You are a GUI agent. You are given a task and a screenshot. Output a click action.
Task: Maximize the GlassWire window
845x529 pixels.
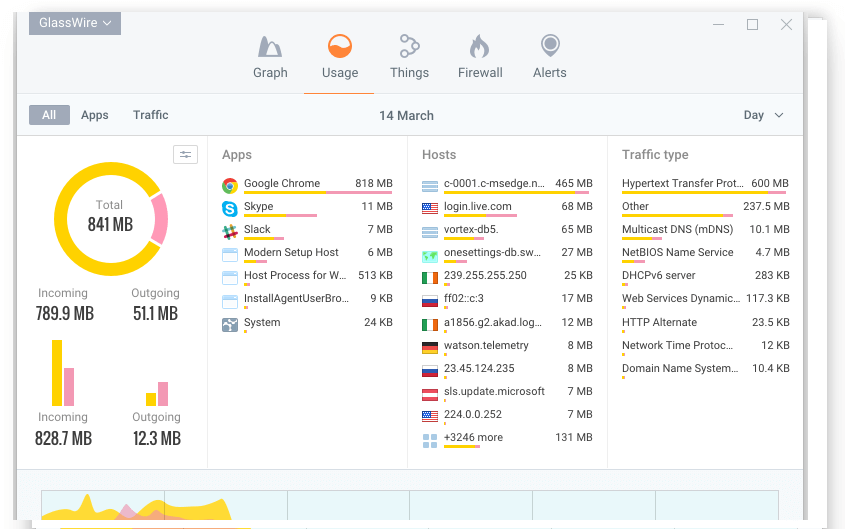[x=752, y=24]
